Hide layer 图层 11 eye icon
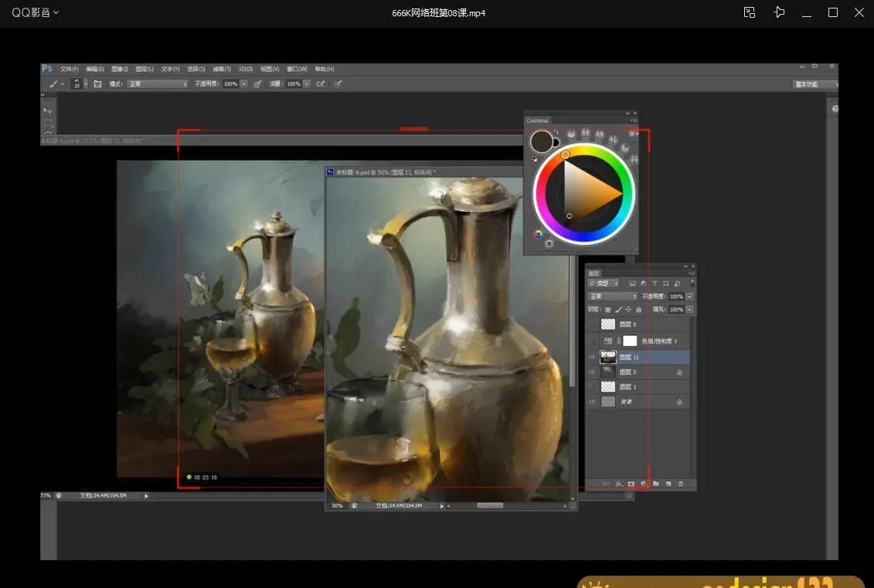 592,358
